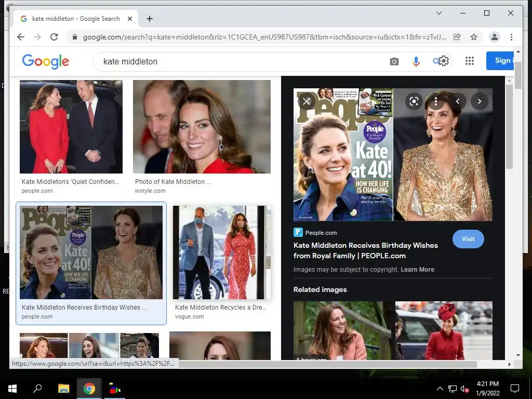The image size is (532, 399).
Task: Search inside image with lens icon
Action: pos(414,101)
